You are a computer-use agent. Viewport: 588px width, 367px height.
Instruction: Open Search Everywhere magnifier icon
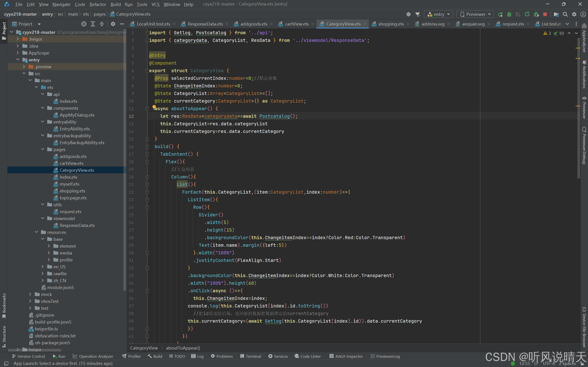[565, 14]
